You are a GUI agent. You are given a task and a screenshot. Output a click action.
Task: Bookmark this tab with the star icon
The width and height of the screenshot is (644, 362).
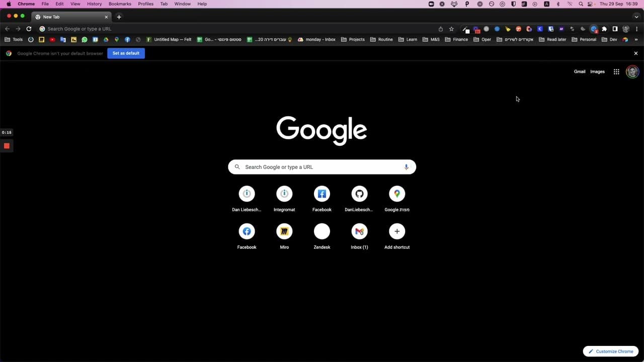click(451, 29)
